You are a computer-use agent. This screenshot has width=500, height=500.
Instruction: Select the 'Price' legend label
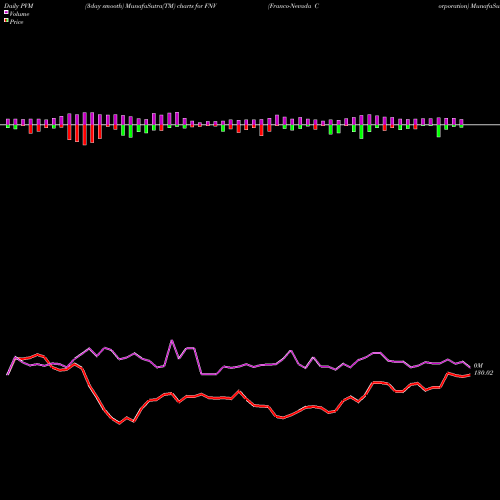pyautogui.click(x=16, y=22)
